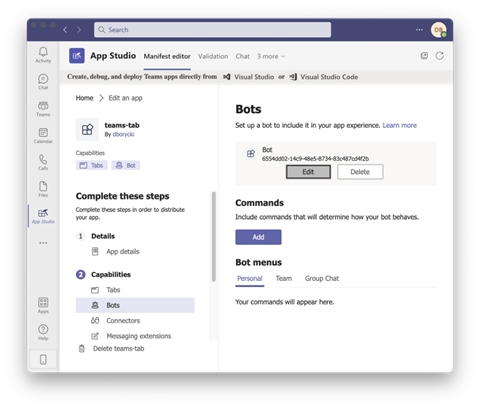Click inside the Search field
Screen dimensions: 480x408
pos(212,30)
